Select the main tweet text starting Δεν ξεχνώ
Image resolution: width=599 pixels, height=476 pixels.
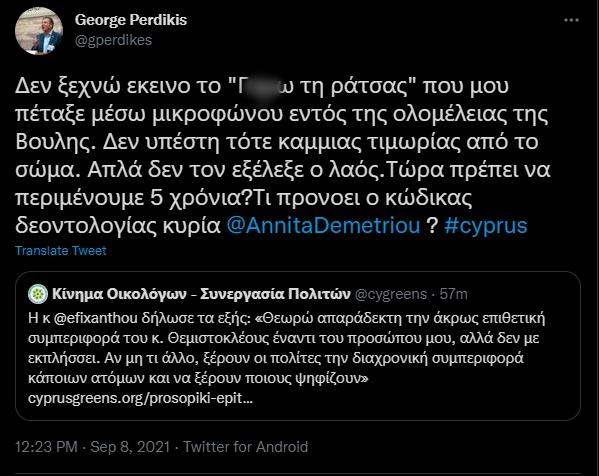tap(283, 156)
